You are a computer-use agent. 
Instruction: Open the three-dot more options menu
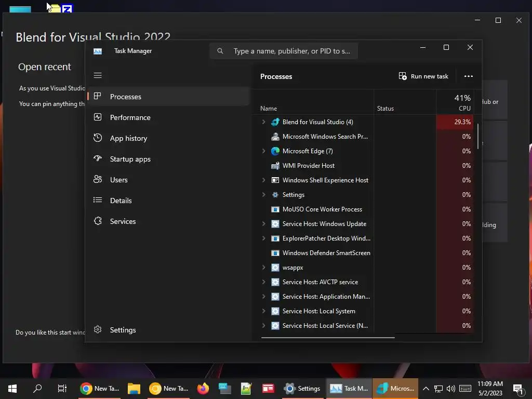[469, 76]
